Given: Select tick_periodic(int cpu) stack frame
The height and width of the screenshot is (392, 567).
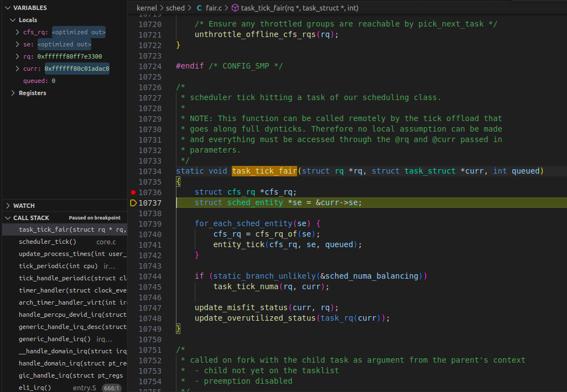Looking at the screenshot, I should tap(65, 266).
